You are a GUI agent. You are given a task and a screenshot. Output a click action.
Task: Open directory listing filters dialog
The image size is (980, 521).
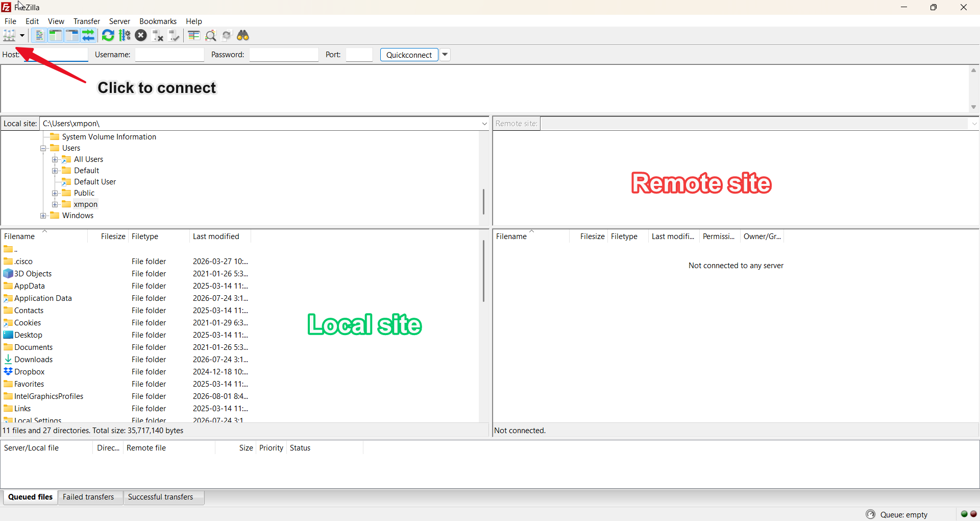click(x=193, y=35)
